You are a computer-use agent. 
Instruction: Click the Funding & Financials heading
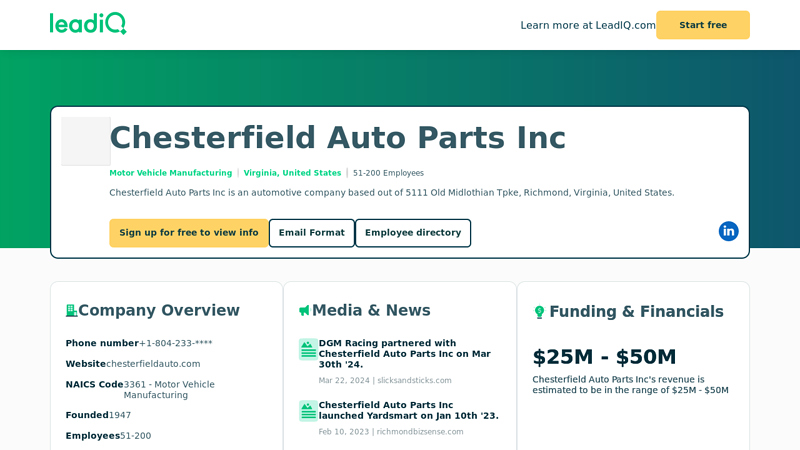click(x=636, y=312)
